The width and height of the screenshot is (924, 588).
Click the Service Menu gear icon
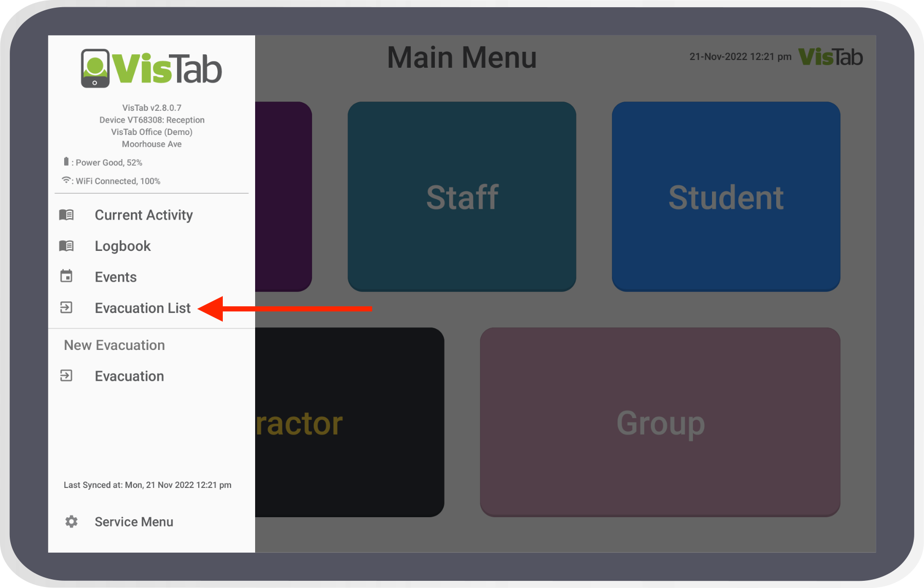(71, 522)
